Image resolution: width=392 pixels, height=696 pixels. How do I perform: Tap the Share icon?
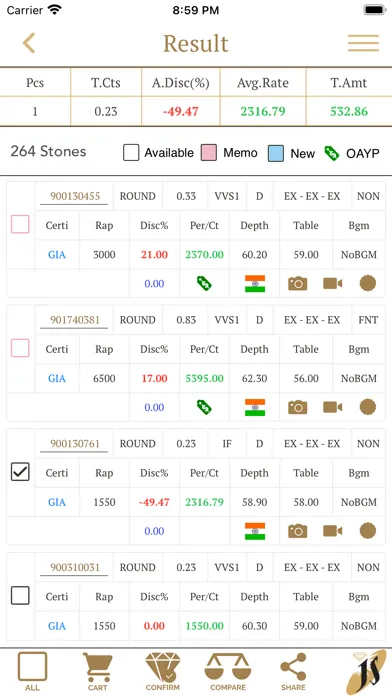point(293,672)
